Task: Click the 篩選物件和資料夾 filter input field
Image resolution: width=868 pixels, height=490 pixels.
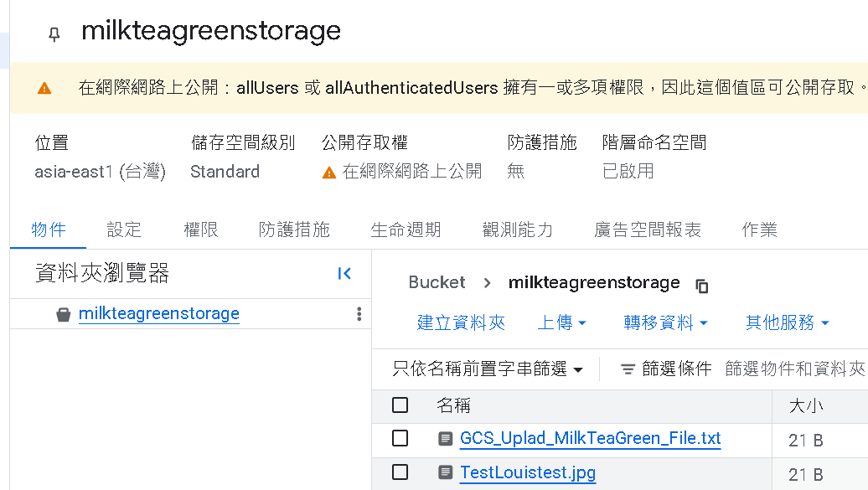Action: (x=795, y=369)
